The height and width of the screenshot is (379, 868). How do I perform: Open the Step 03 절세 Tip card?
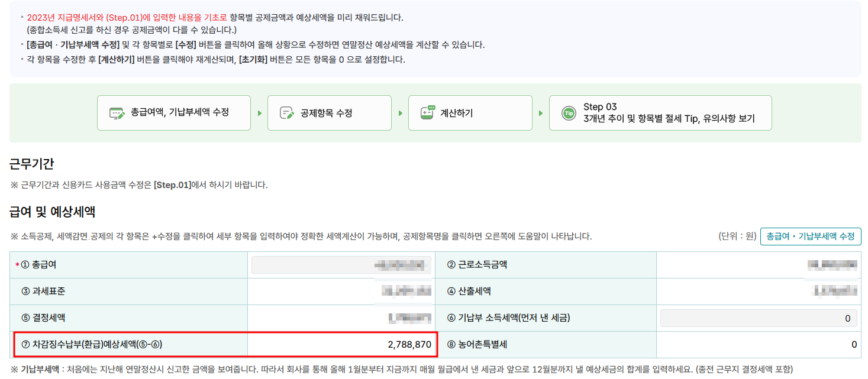[661, 112]
